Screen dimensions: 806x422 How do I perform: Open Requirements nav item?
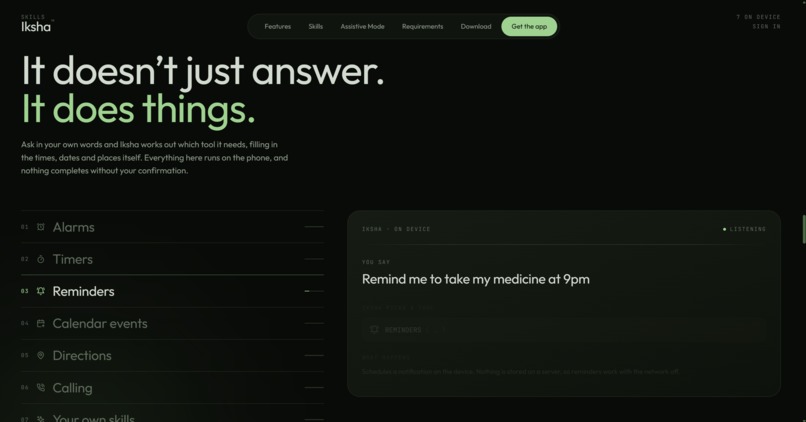coord(423,27)
